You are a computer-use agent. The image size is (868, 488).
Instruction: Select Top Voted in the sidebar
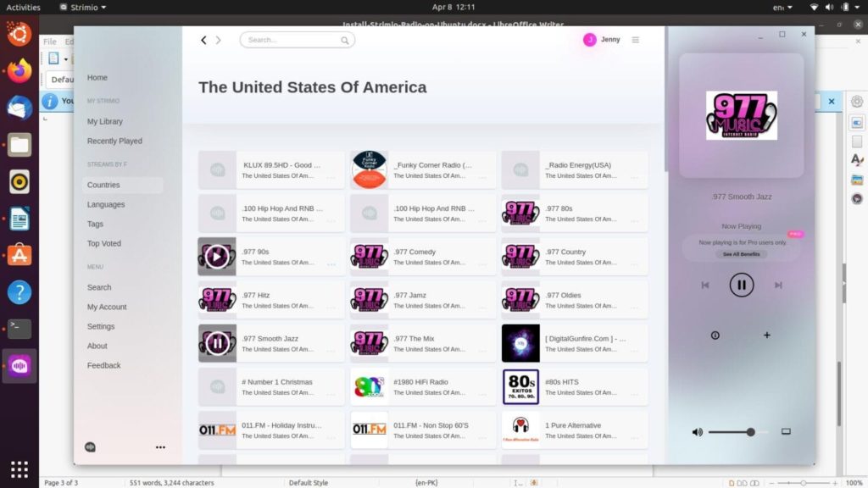point(104,243)
